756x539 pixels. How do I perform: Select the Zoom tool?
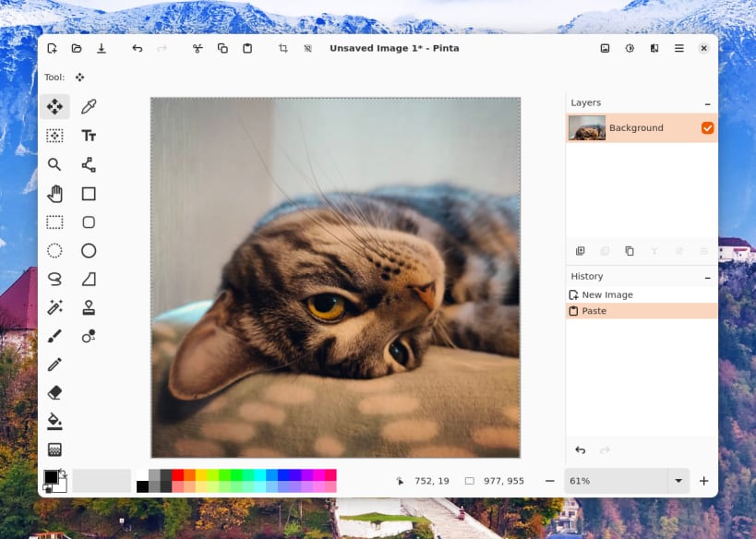pyautogui.click(x=54, y=164)
